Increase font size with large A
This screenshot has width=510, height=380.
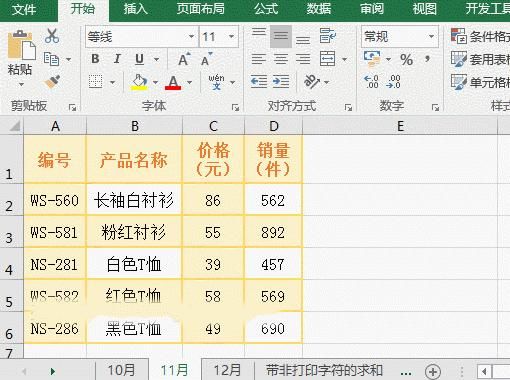click(x=184, y=59)
